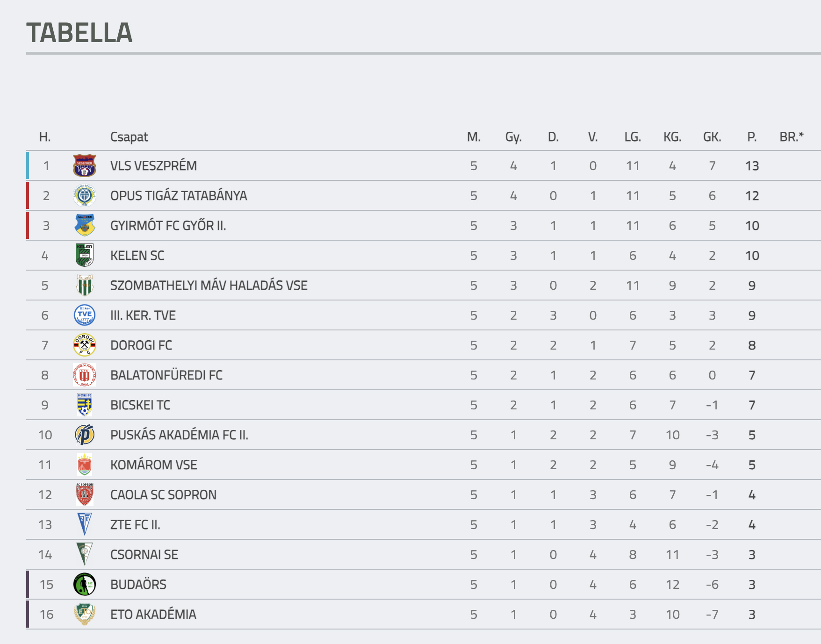Click the Csornai SE club crest
This screenshot has height=644, width=821.
[85, 554]
